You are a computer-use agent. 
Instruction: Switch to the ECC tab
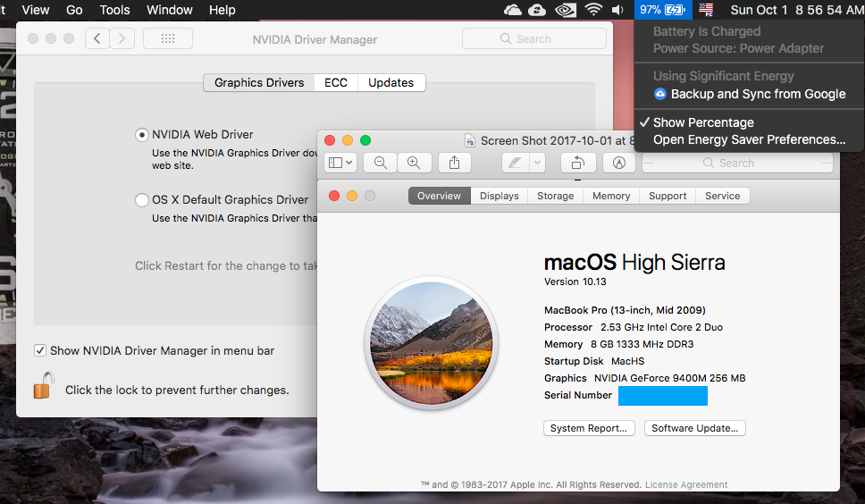tap(336, 83)
